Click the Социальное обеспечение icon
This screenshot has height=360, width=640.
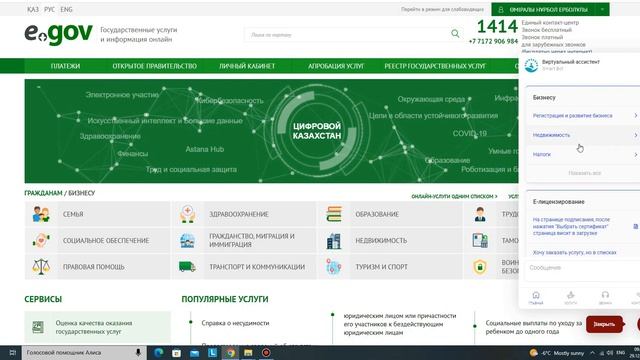click(x=41, y=240)
